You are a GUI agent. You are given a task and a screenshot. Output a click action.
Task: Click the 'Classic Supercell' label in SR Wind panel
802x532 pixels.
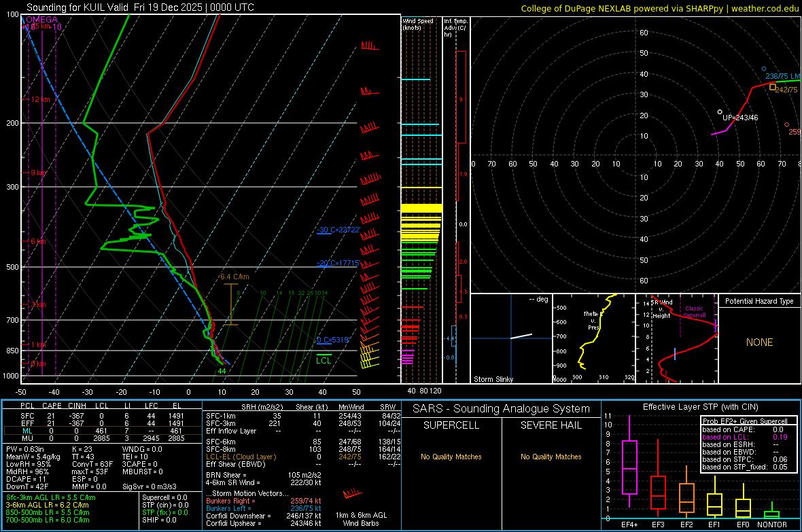click(x=694, y=312)
